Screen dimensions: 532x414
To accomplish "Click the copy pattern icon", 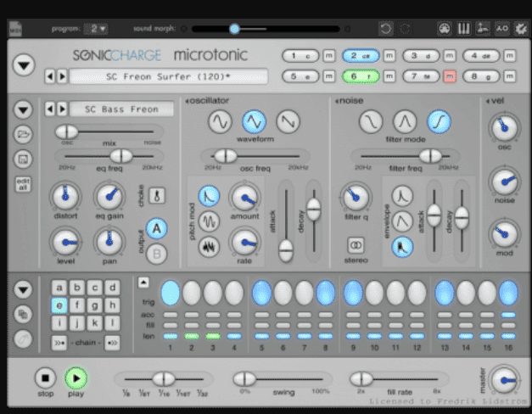I will tap(23, 314).
